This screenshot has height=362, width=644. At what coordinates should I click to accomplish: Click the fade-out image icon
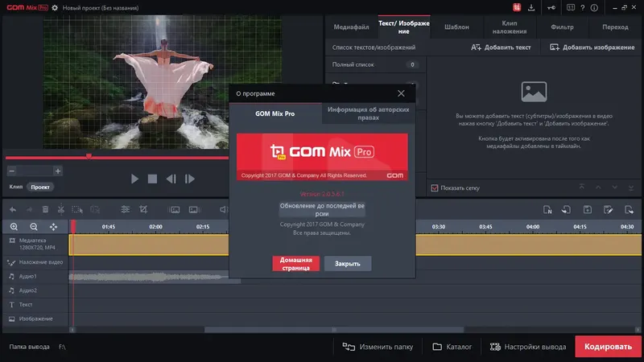click(x=194, y=210)
